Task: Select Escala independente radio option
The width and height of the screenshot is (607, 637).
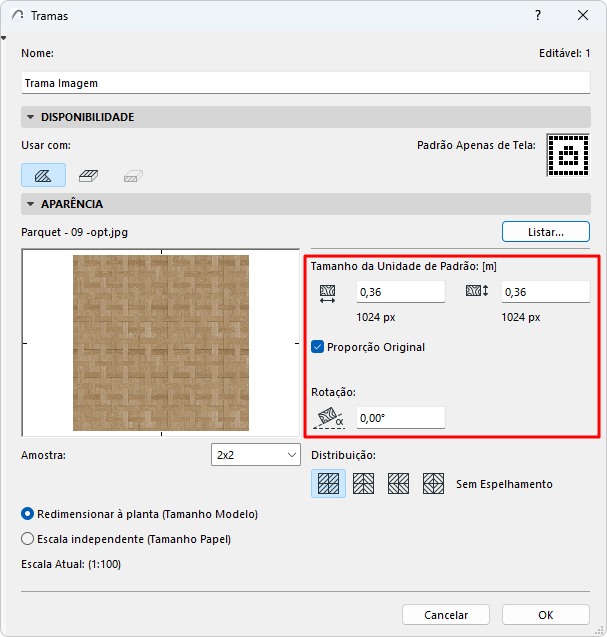Action: click(x=27, y=539)
